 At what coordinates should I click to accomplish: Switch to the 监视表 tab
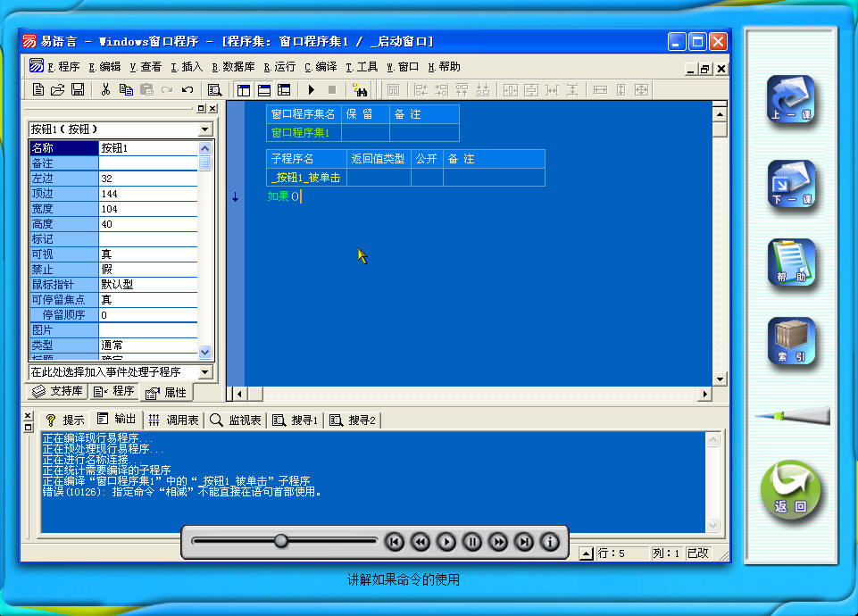point(236,420)
